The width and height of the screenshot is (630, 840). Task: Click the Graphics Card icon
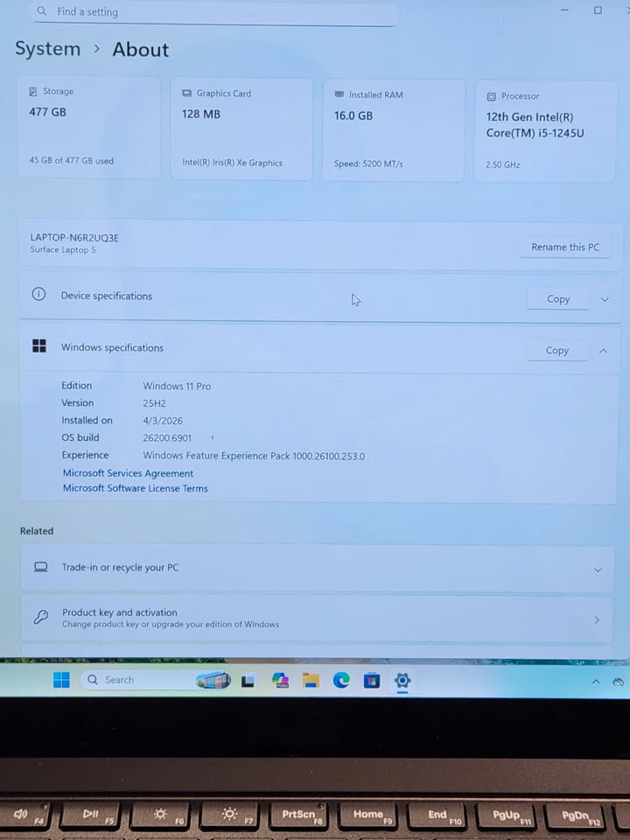pos(186,94)
